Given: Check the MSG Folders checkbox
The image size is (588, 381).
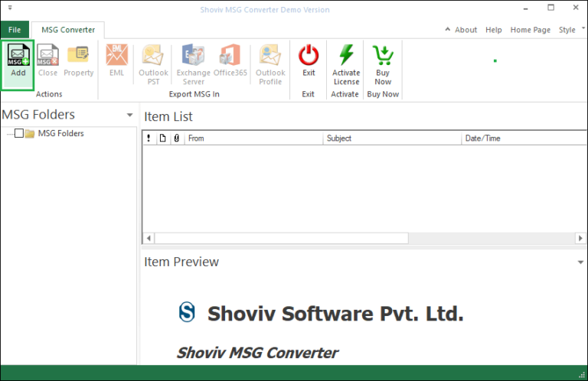Looking at the screenshot, I should click(x=19, y=134).
